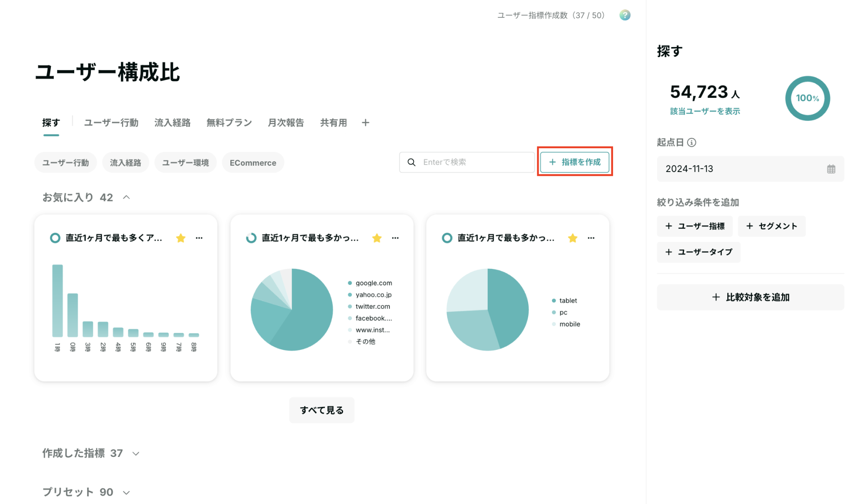
Task: Filter by the ECommerce chip
Action: pos(253,162)
